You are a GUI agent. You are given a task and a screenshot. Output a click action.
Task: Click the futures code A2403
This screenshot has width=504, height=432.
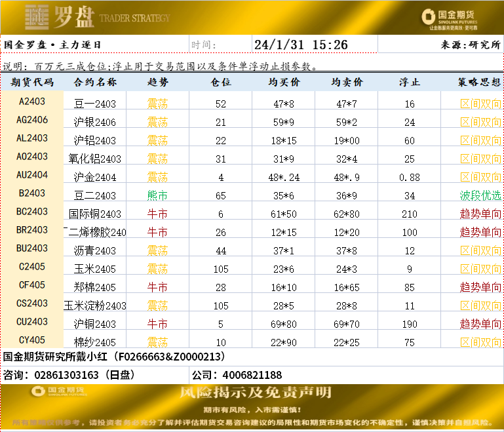pyautogui.click(x=32, y=101)
